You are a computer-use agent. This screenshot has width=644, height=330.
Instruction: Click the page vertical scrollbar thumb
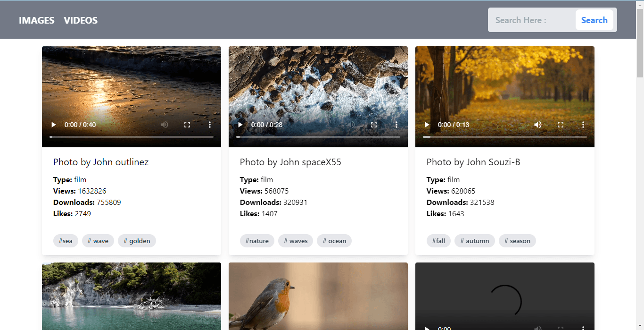(640, 42)
